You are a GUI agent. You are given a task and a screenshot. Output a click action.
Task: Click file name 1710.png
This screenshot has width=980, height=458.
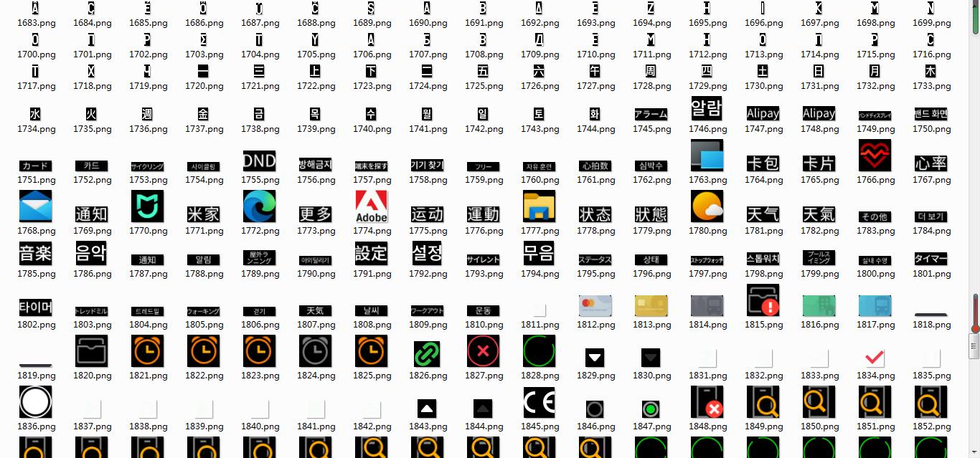(595, 54)
